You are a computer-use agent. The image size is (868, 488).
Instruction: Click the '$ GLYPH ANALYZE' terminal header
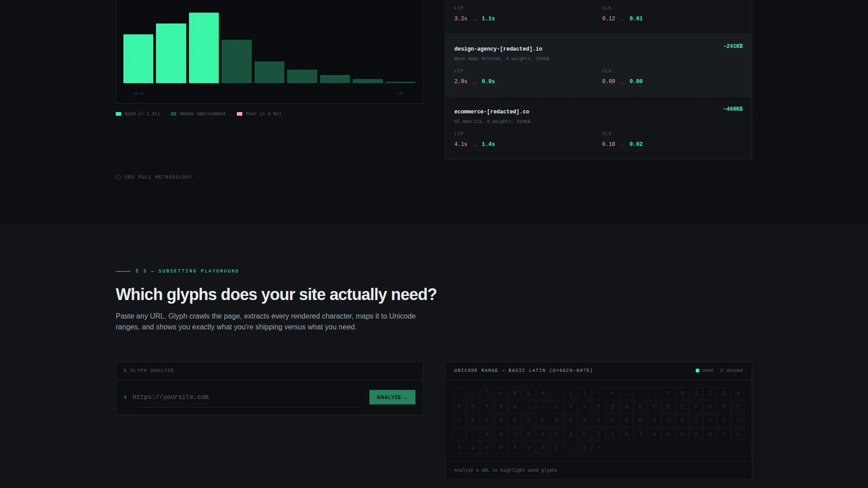(x=149, y=371)
